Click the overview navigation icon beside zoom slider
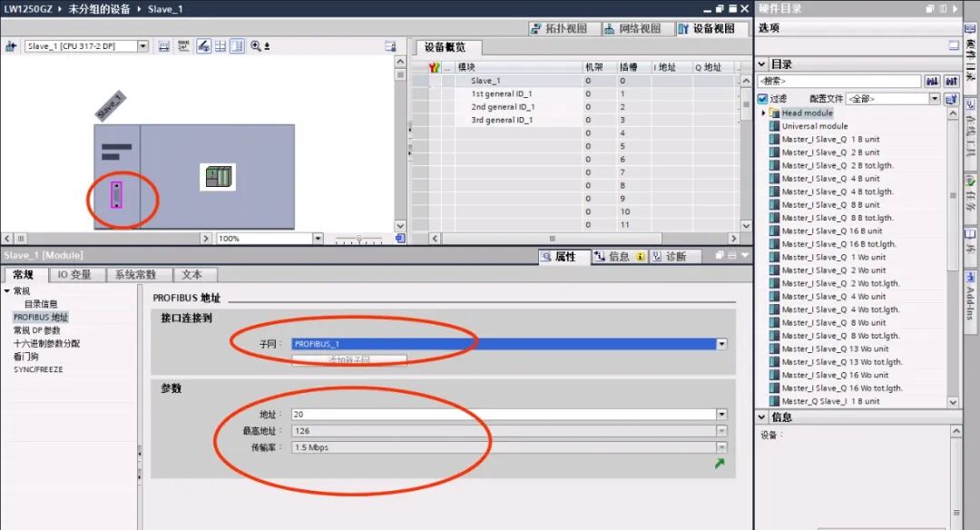Viewport: 980px width, 530px height. point(400,238)
